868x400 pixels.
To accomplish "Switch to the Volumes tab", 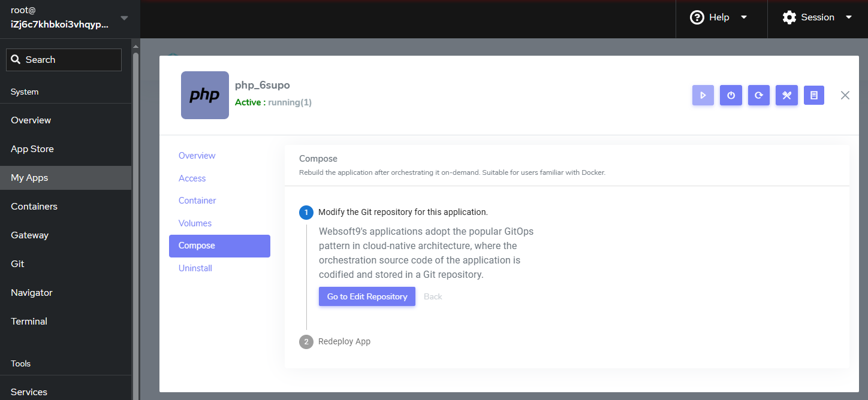I will (x=195, y=223).
